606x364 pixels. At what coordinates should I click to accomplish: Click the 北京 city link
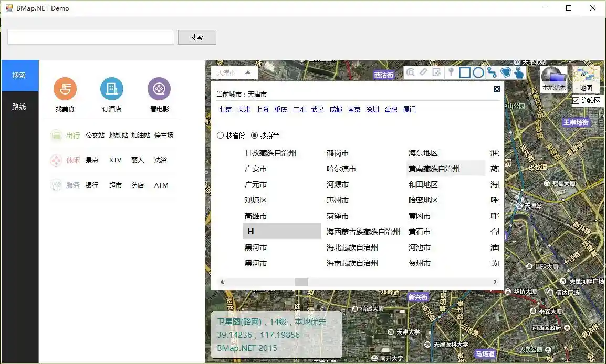[225, 109]
